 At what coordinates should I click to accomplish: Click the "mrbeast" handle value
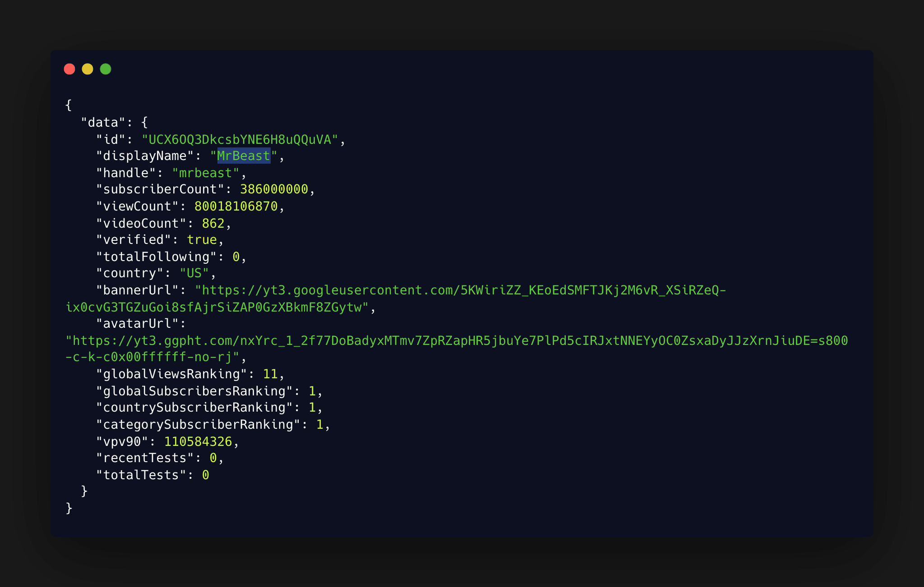click(206, 173)
